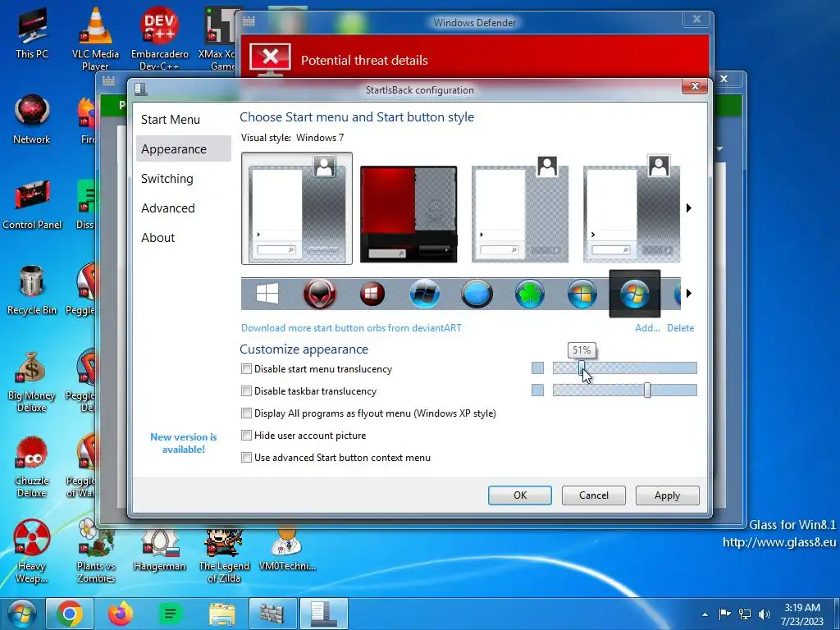Launch Firefox from the taskbar
Screen dimensions: 840x630
120,614
